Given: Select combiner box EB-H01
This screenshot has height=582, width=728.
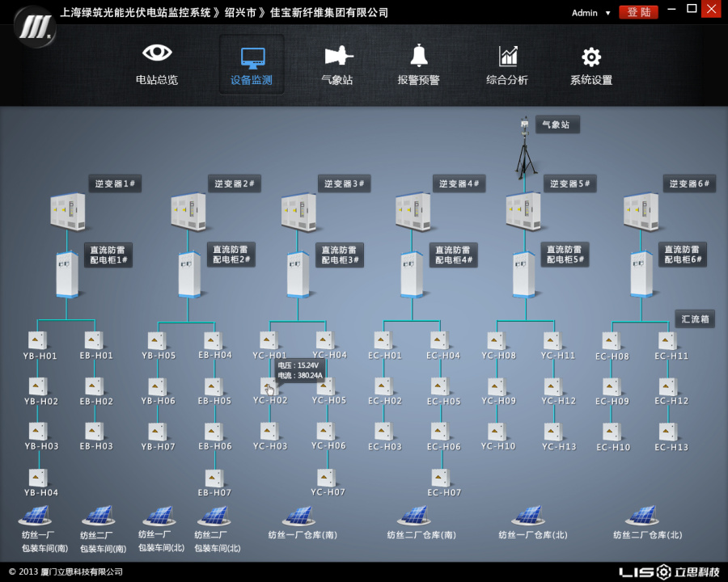Looking at the screenshot, I should coord(94,339).
